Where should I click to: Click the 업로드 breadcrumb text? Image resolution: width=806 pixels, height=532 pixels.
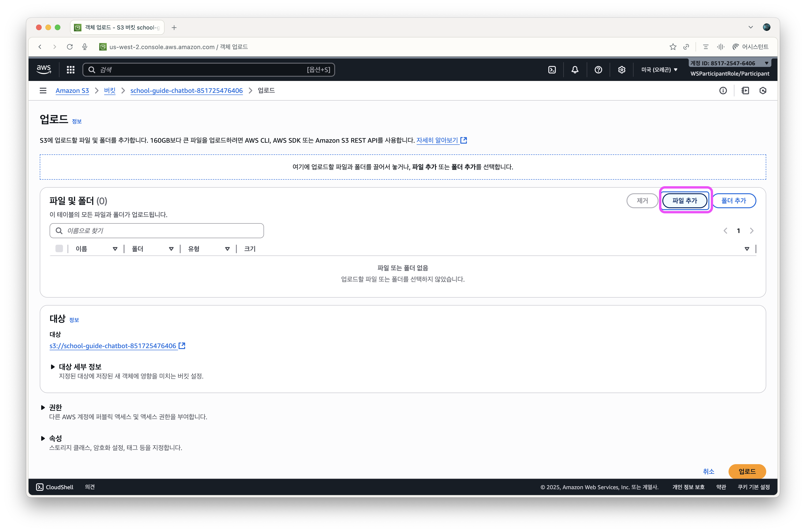[266, 91]
